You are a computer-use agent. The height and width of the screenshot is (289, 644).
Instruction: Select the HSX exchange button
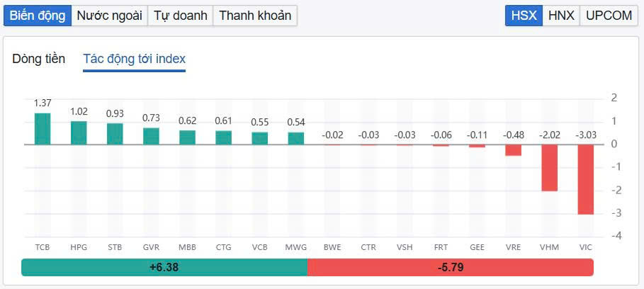click(x=524, y=16)
